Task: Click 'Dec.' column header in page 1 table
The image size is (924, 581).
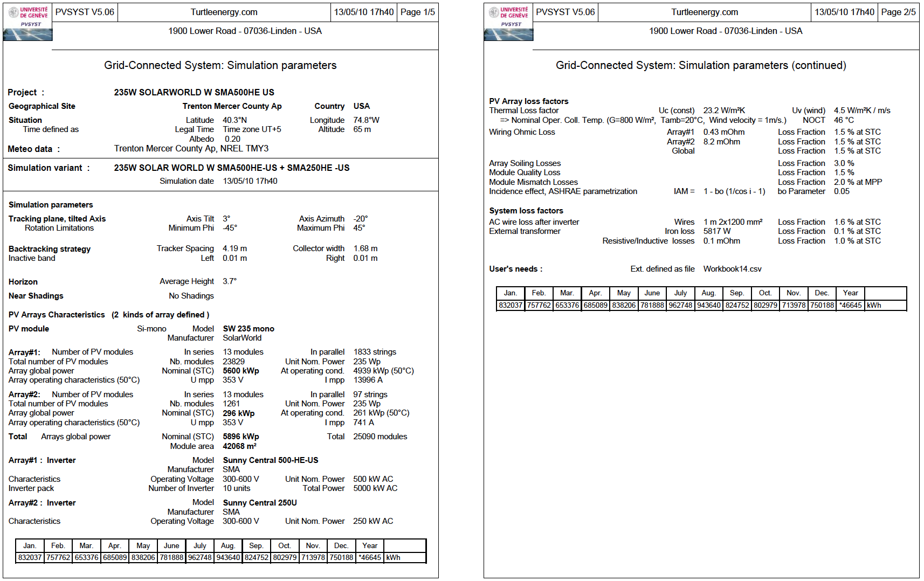Action: coord(341,545)
